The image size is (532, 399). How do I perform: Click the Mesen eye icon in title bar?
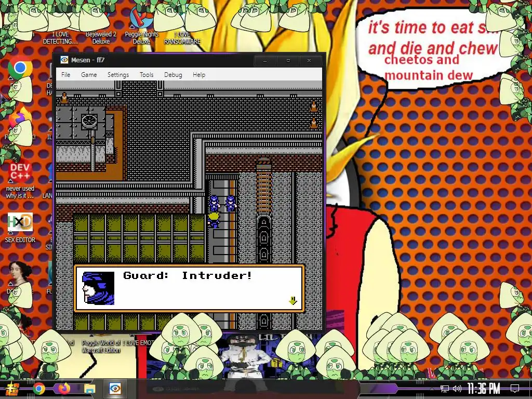(64, 60)
